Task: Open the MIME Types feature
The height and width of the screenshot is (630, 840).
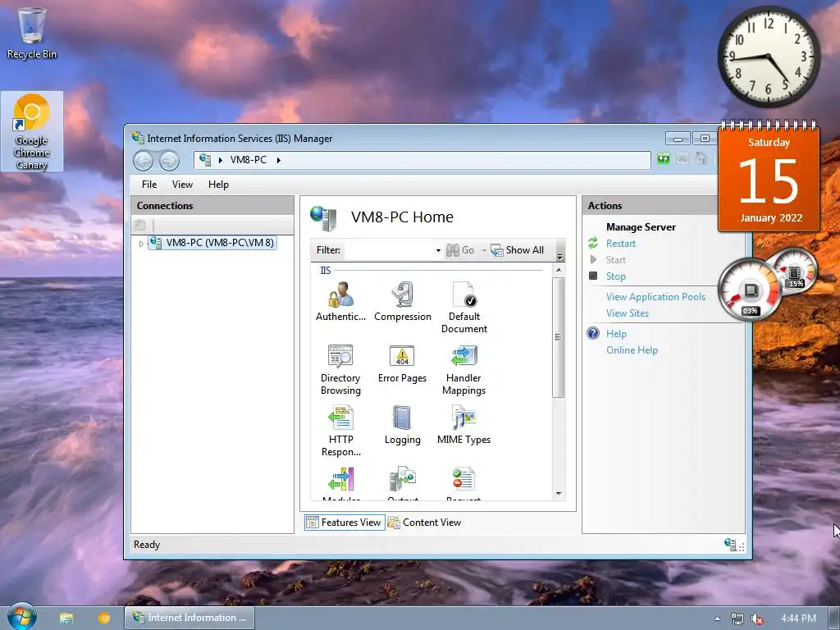Action: [x=464, y=426]
